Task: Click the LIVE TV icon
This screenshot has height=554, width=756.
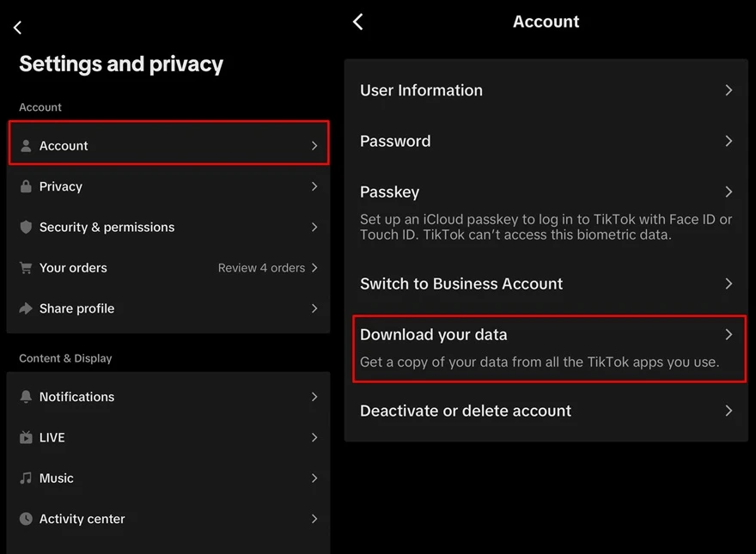Action: [26, 438]
